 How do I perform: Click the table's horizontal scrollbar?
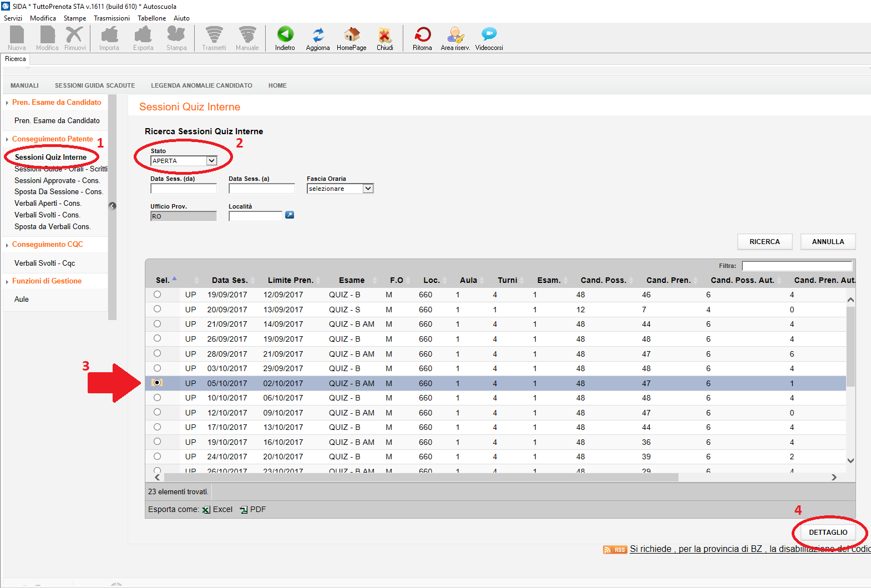pyautogui.click(x=422, y=478)
